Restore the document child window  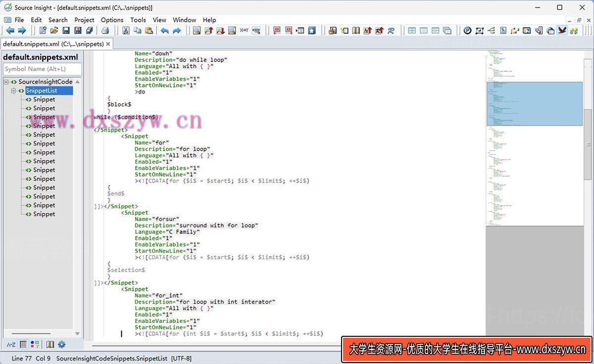pyautogui.click(x=579, y=20)
